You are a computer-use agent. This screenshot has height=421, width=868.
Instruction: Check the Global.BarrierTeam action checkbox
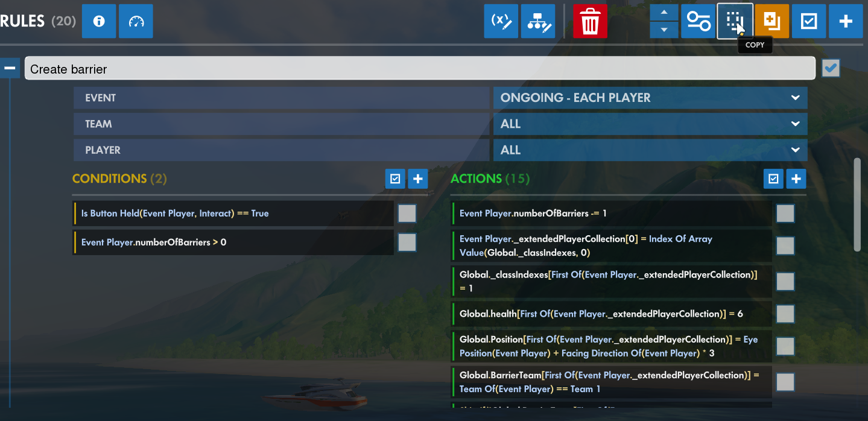pyautogui.click(x=785, y=382)
